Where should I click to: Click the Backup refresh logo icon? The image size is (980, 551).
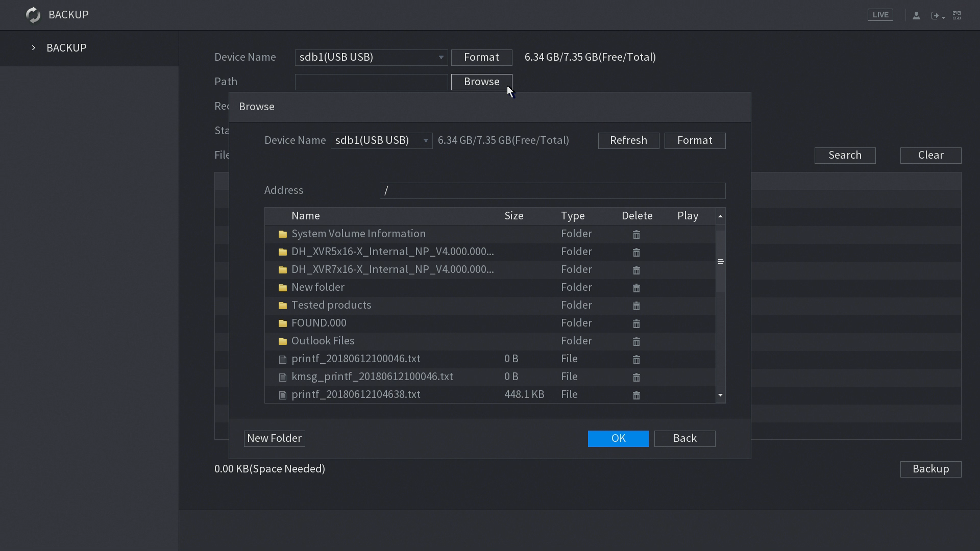(33, 15)
